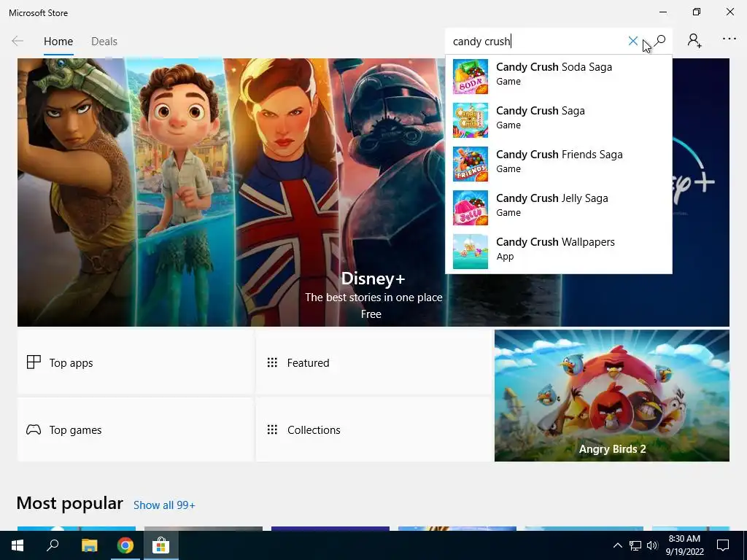This screenshot has width=747, height=560.
Task: Select the Candy Crush Saga game icon
Action: pos(471,120)
